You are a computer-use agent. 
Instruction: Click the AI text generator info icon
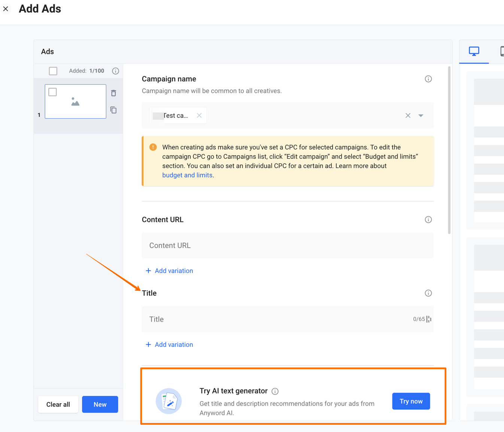[x=275, y=391]
